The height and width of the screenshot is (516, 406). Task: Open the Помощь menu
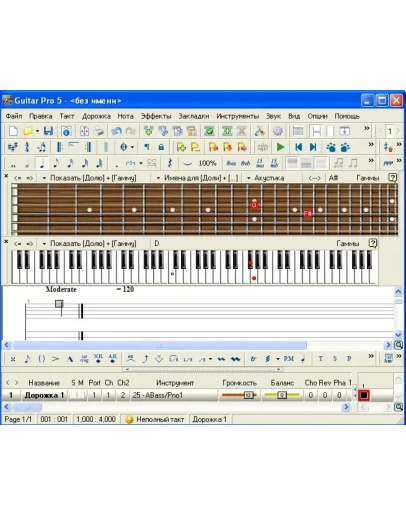pyautogui.click(x=347, y=116)
